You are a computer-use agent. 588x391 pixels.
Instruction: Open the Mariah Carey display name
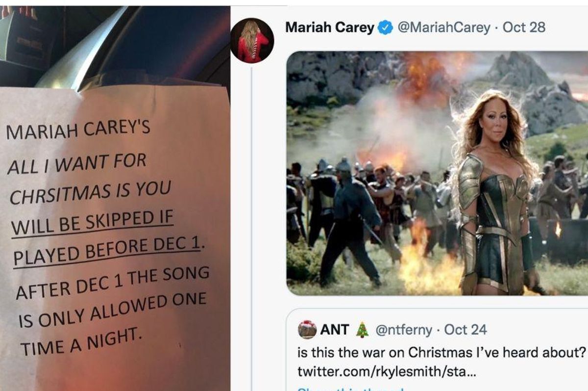[329, 27]
